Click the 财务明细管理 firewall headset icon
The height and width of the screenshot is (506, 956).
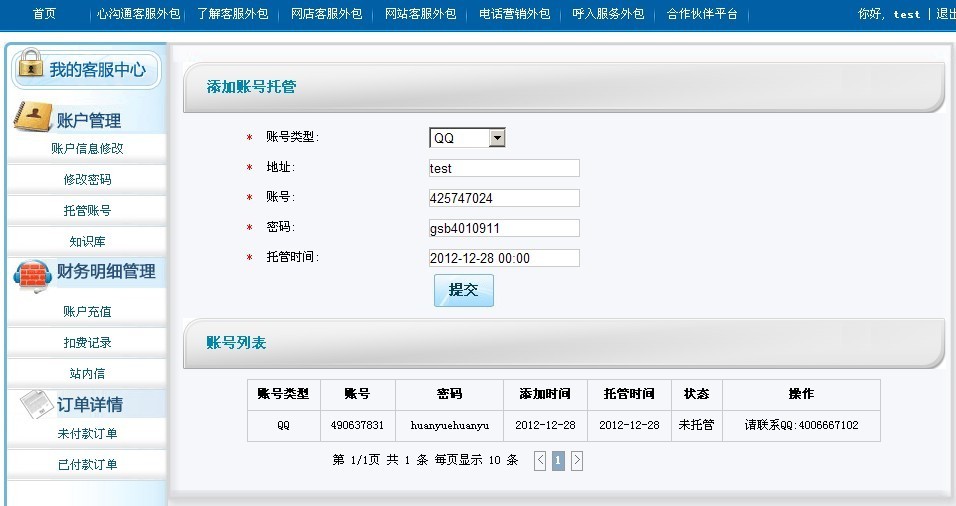coord(33,274)
